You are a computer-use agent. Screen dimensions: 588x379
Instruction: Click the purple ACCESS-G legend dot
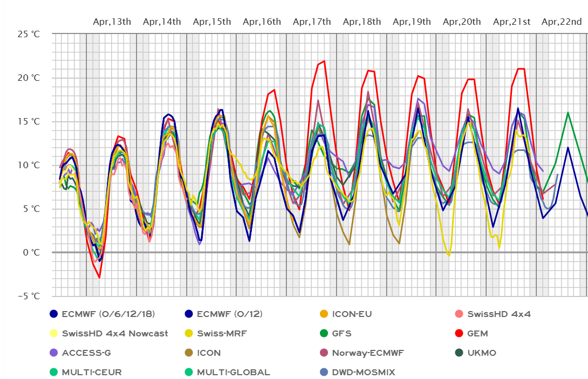point(53,353)
